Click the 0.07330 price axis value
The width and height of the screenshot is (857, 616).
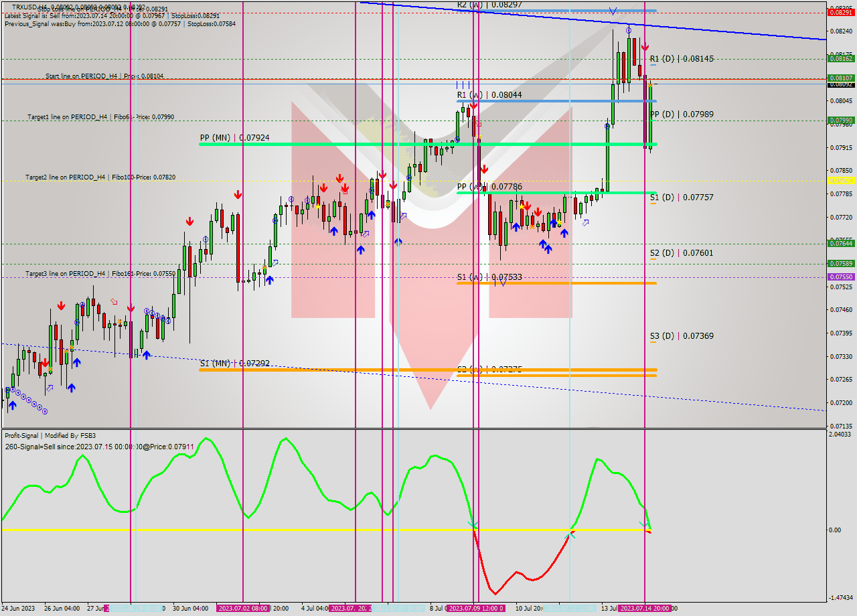[840, 356]
